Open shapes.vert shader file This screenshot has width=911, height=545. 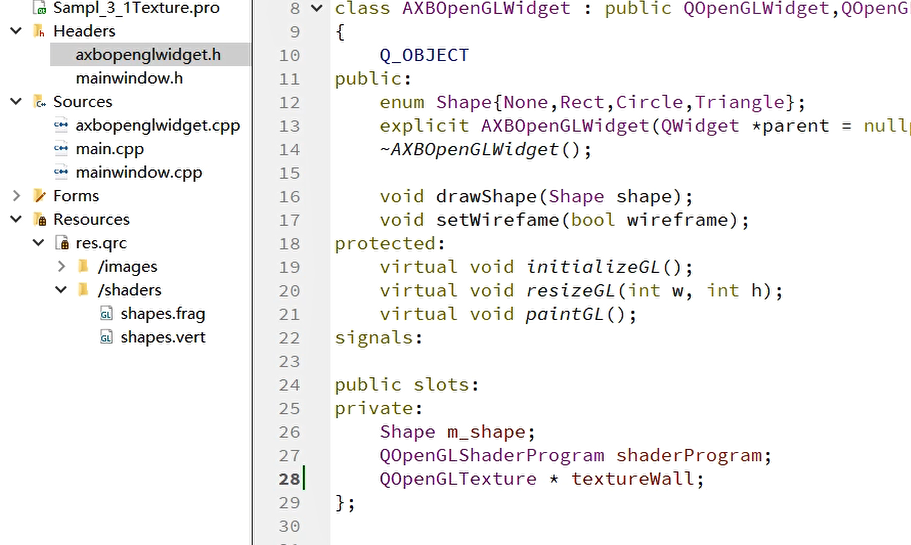pyautogui.click(x=163, y=337)
